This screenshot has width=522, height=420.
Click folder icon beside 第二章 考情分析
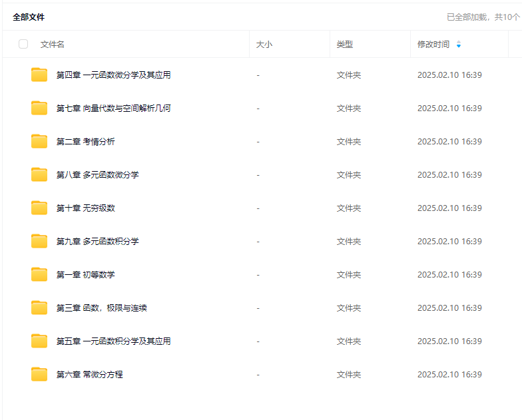[39, 141]
